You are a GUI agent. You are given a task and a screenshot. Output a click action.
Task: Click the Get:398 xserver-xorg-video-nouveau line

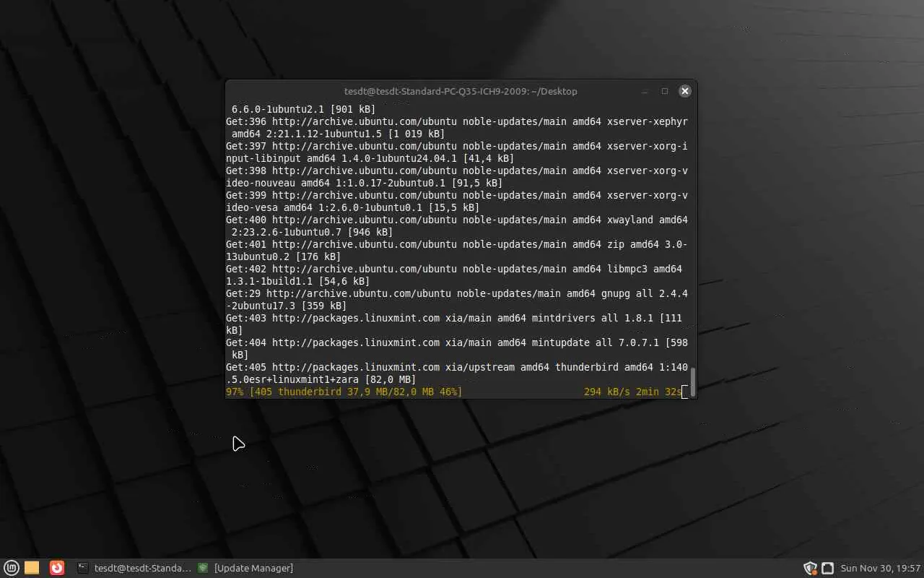[457, 177]
